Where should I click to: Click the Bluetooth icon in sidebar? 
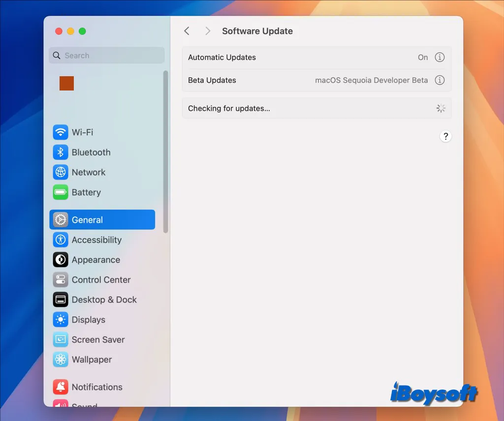point(61,152)
